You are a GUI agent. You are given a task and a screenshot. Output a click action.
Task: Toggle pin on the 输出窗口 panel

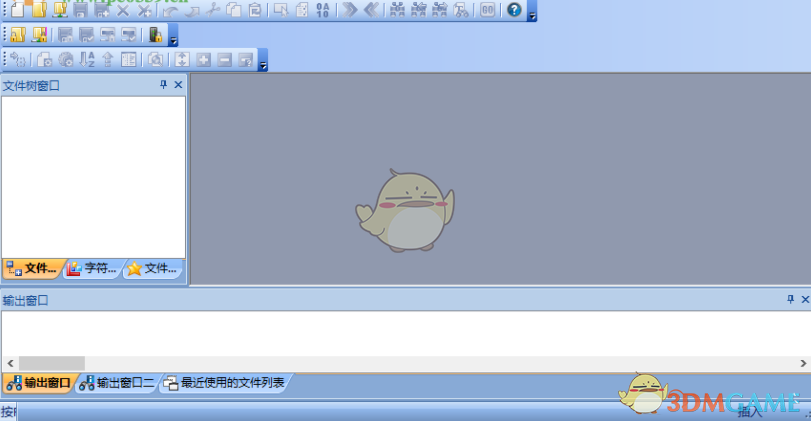[790, 299]
